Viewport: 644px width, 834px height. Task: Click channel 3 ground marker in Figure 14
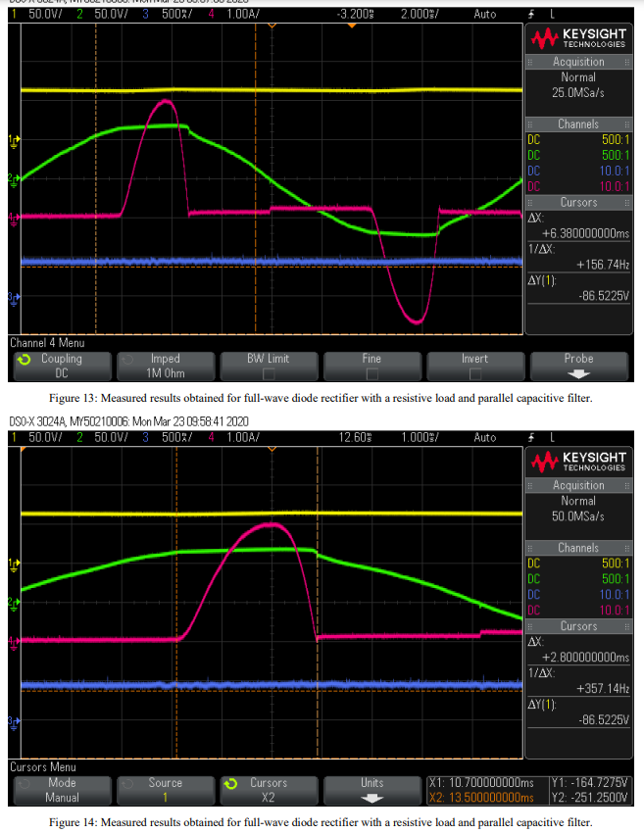click(14, 721)
